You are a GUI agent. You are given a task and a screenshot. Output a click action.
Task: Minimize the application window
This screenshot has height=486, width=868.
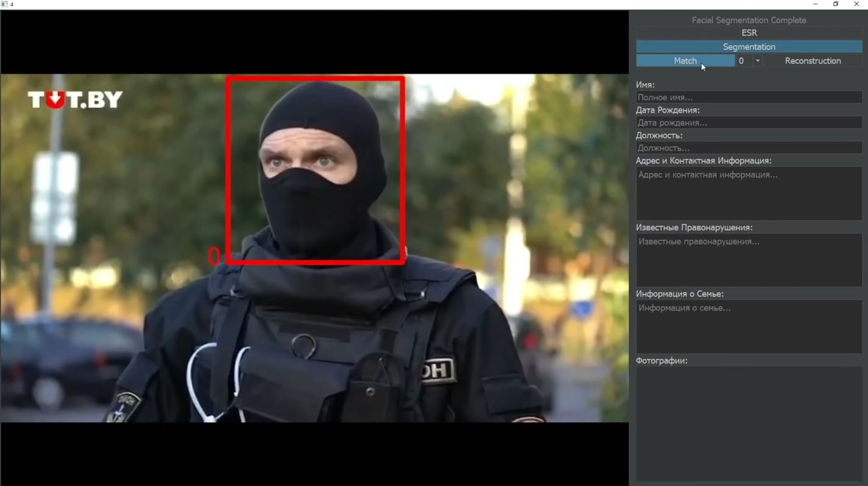[815, 4]
